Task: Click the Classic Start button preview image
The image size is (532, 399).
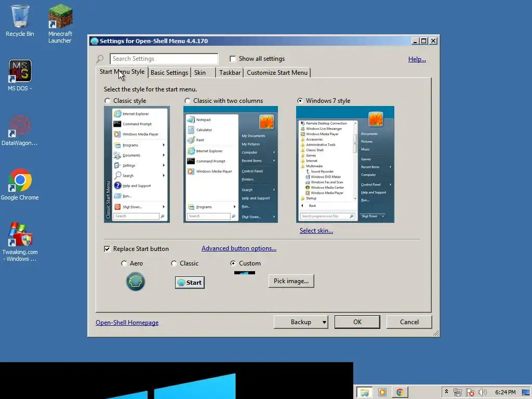Action: 190,282
